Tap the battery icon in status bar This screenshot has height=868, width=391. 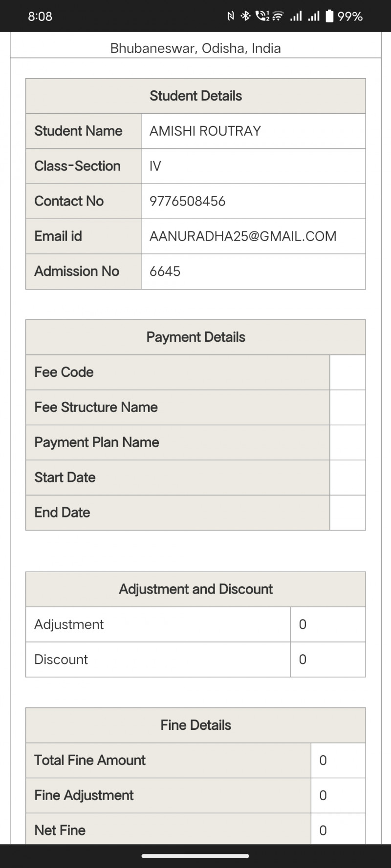pos(330,17)
